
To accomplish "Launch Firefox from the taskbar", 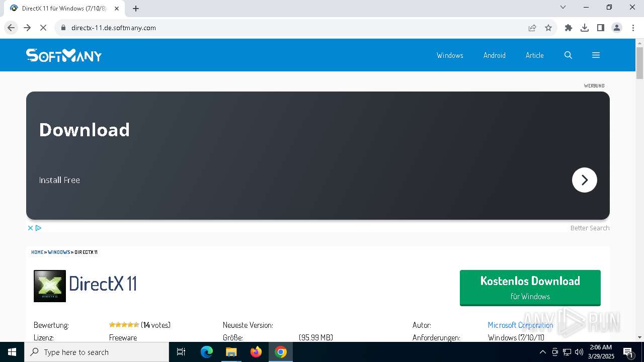I will pos(256,352).
